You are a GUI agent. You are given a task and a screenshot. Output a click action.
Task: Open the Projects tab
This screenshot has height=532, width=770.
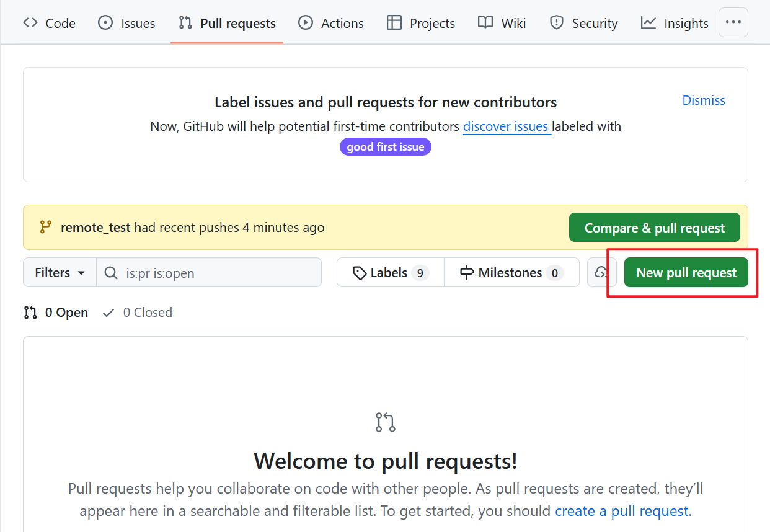click(x=421, y=24)
